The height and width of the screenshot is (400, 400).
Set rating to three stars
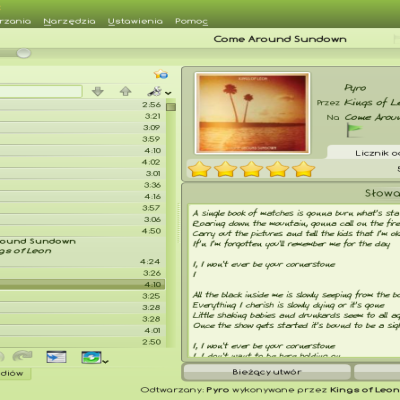(x=251, y=169)
